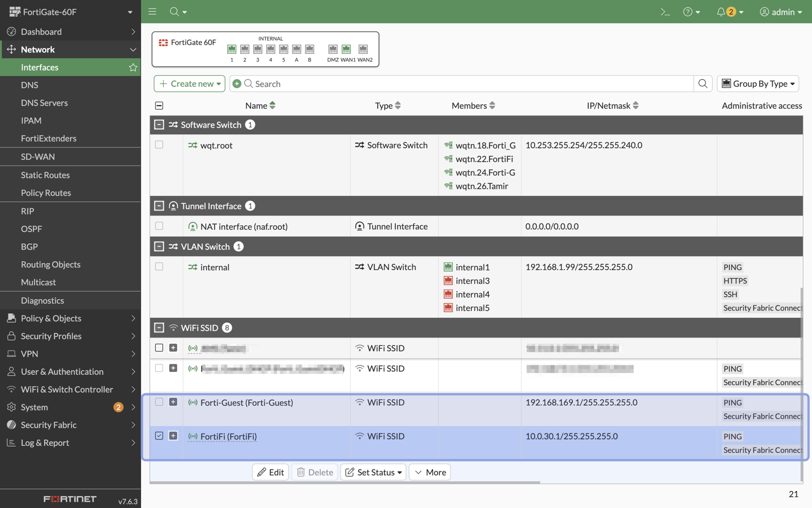Open the Group By Type dropdown
Viewport: 812px width, 508px height.
(x=758, y=83)
